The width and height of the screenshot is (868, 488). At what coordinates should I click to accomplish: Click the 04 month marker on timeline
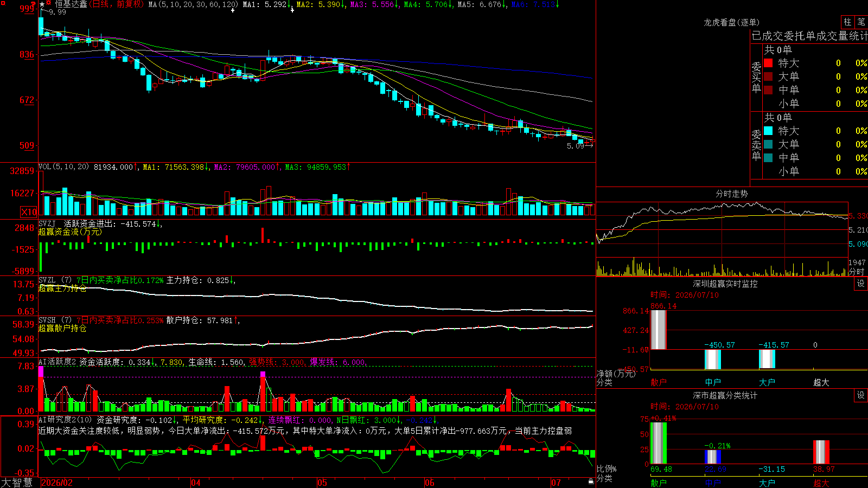pyautogui.click(x=195, y=483)
